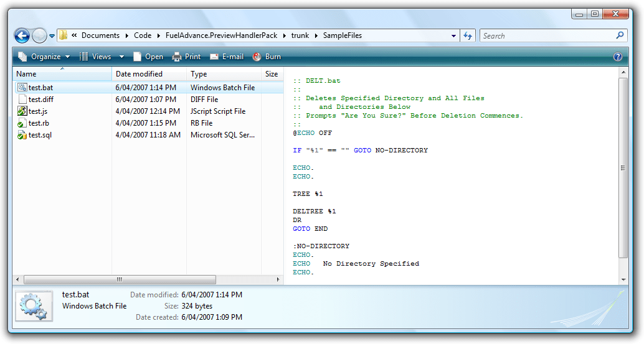Click the Print toolbar button
Image resolution: width=644 pixels, height=344 pixels.
coord(186,57)
